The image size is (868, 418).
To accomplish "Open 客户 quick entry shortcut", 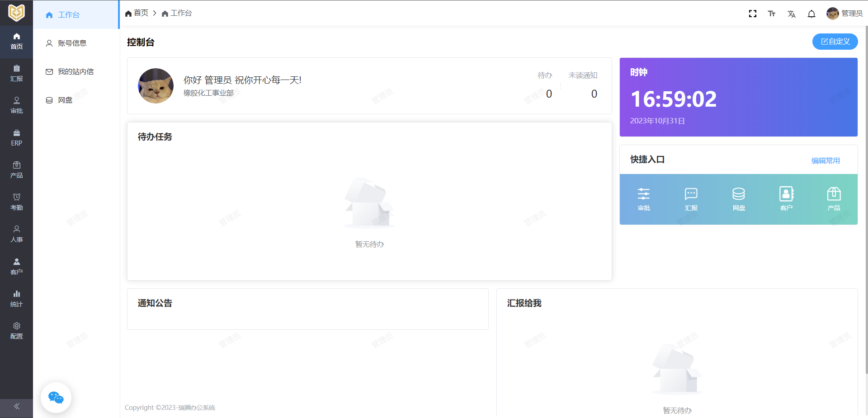I will [786, 199].
